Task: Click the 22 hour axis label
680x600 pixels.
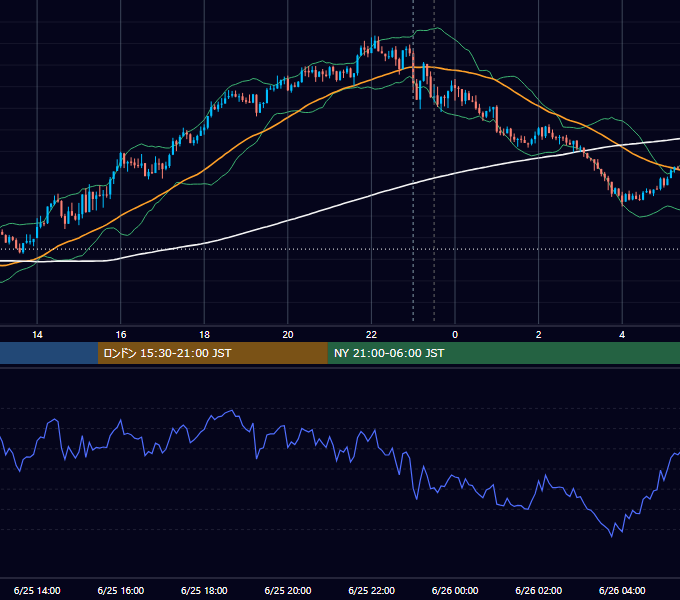Action: (x=371, y=335)
